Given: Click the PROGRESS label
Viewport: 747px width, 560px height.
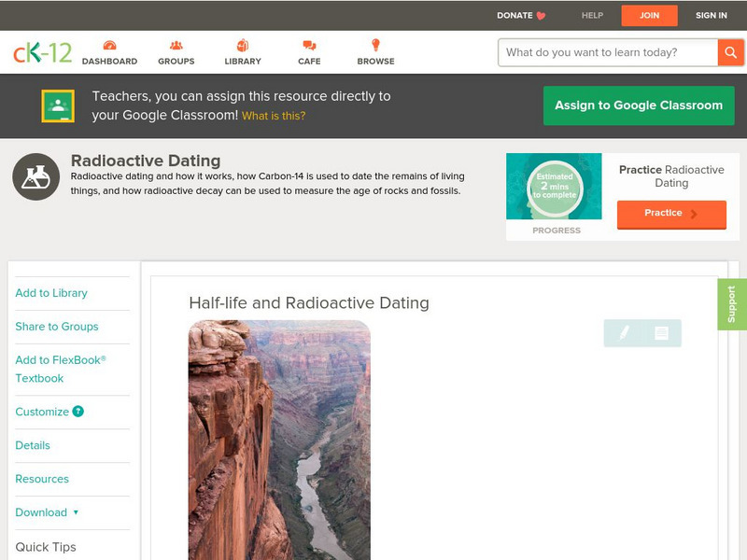Looking at the screenshot, I should [x=557, y=231].
